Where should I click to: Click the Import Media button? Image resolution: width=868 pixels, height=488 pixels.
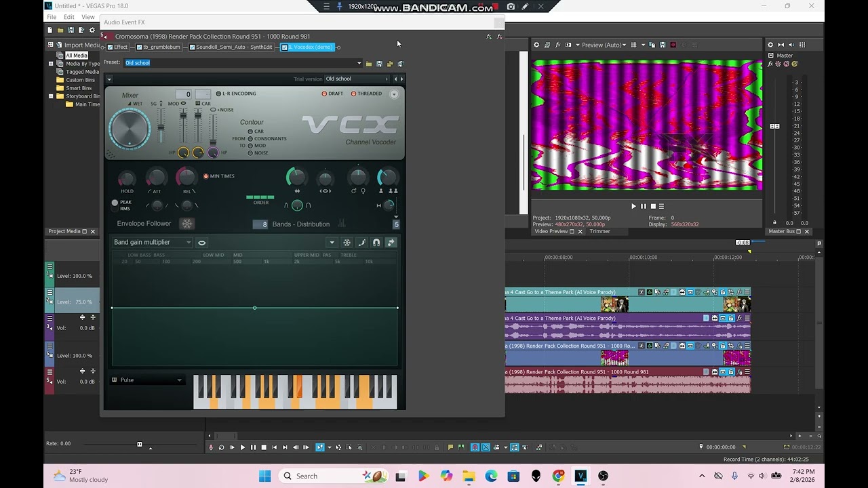coord(77,45)
